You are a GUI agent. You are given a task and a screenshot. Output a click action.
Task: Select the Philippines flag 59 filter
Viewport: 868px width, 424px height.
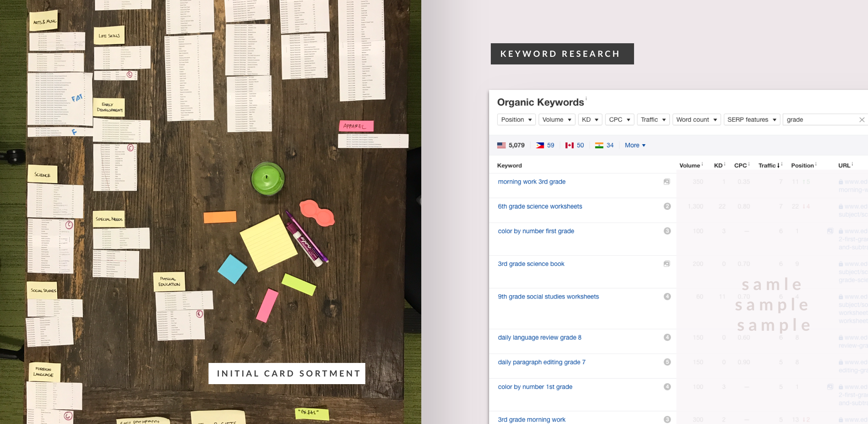click(545, 145)
